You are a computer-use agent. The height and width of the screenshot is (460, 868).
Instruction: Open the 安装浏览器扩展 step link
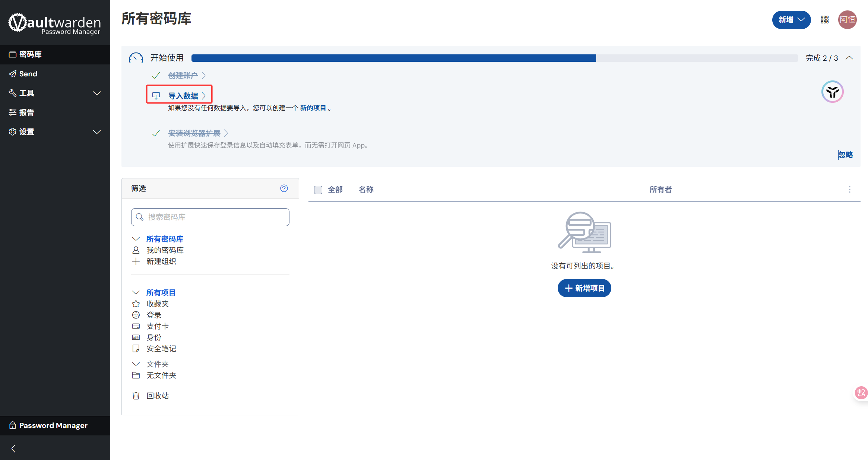[x=198, y=133]
